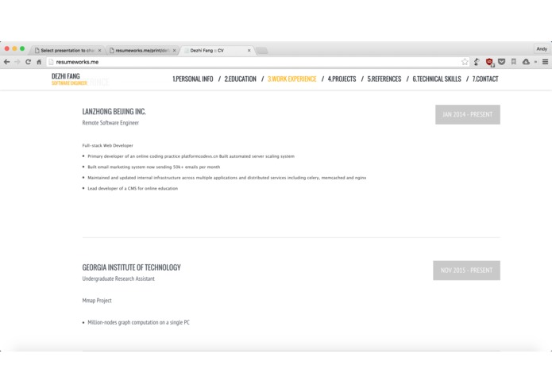The image size is (552, 392).
Task: Expand the extensions overflow arrow
Action: (535, 62)
